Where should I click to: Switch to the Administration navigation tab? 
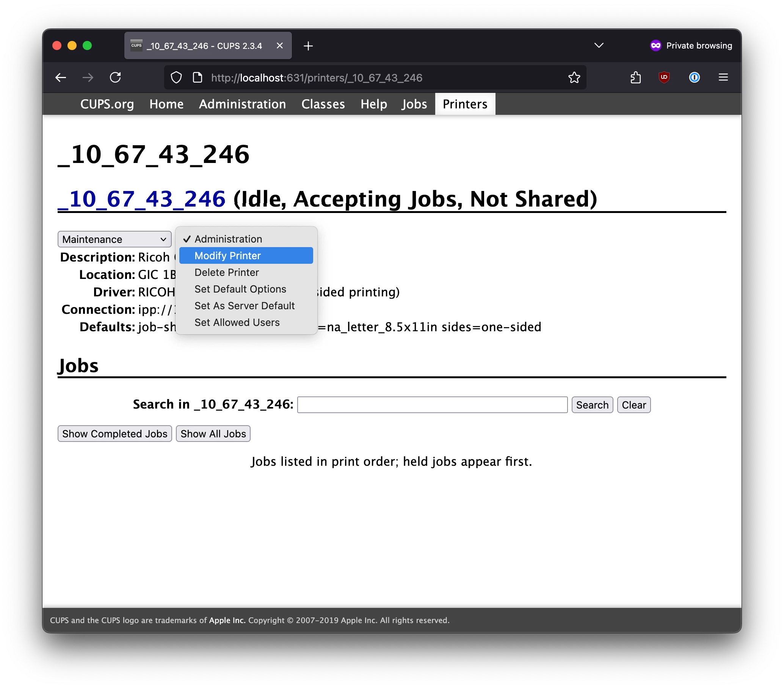[x=242, y=104]
